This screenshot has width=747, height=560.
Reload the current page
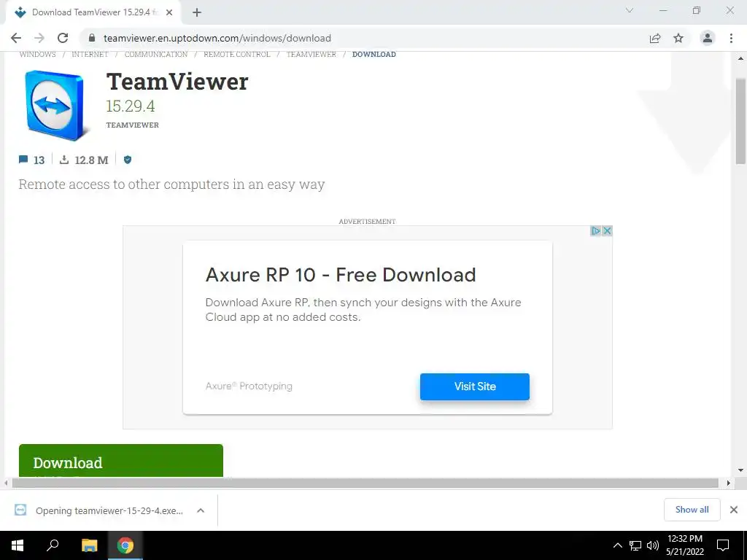pyautogui.click(x=63, y=38)
